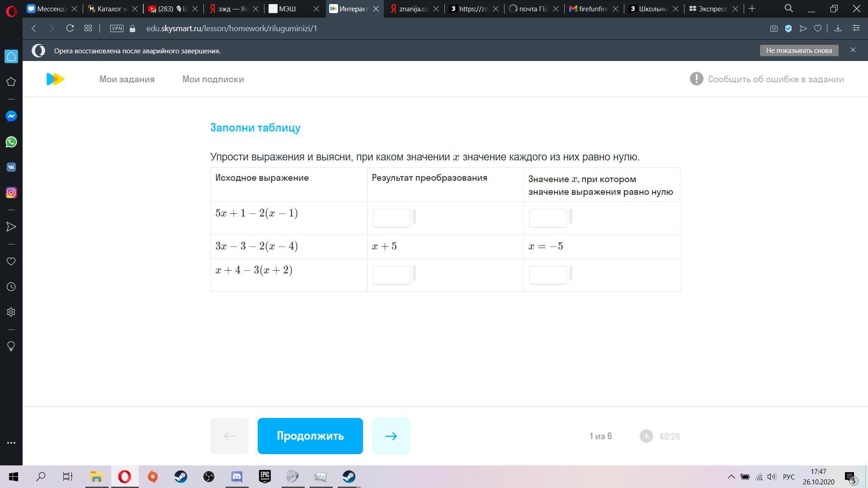Open the three-dot sidebar setup menu
The width and height of the screenshot is (868, 488).
coord(11,443)
